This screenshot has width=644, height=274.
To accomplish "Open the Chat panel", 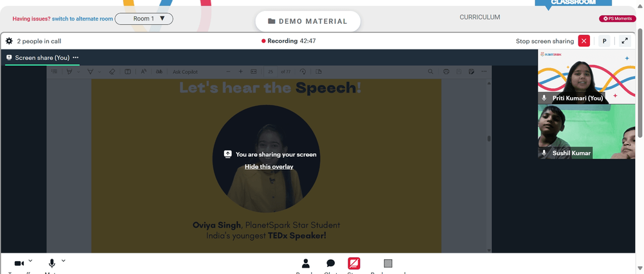I will (x=330, y=263).
